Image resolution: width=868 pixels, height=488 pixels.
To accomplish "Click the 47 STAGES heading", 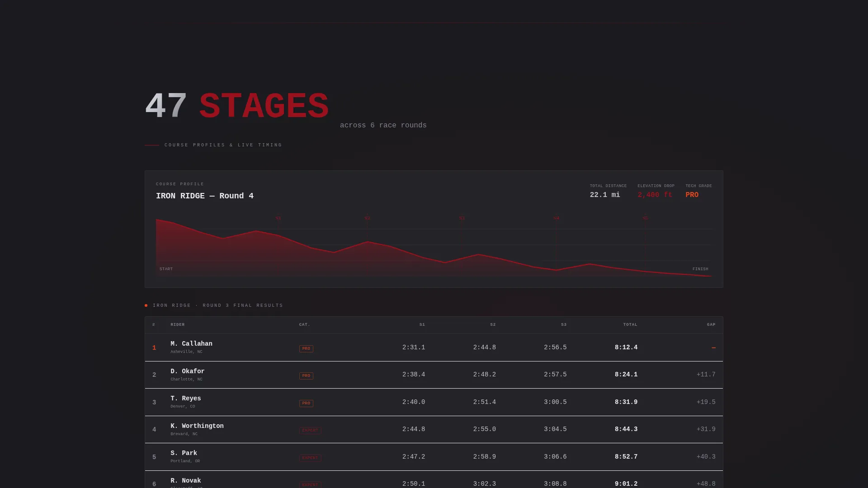I will pyautogui.click(x=237, y=106).
